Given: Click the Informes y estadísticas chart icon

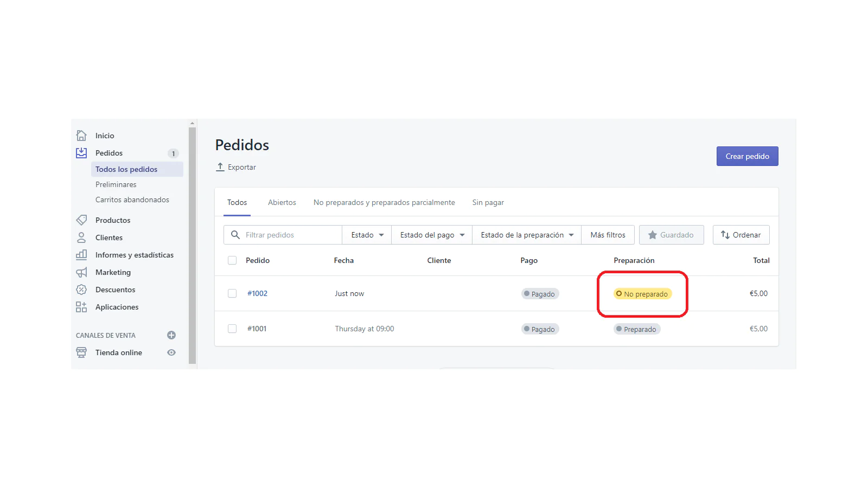Looking at the screenshot, I should point(81,255).
